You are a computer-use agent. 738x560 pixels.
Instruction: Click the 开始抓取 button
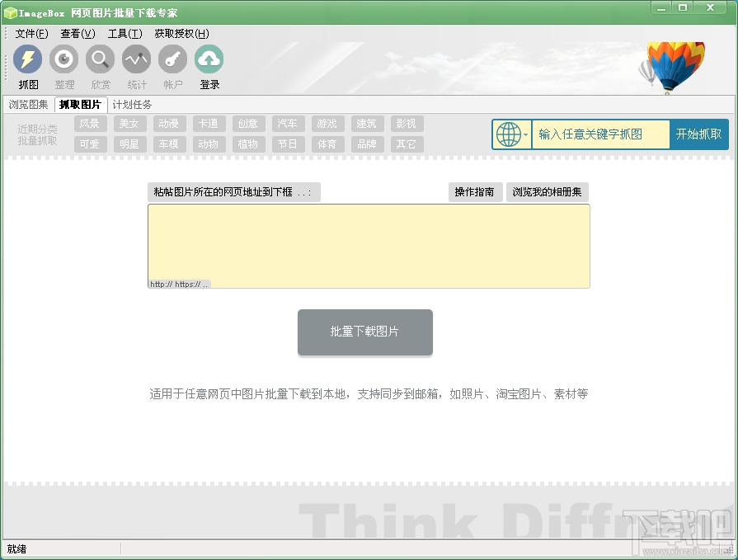pos(699,134)
